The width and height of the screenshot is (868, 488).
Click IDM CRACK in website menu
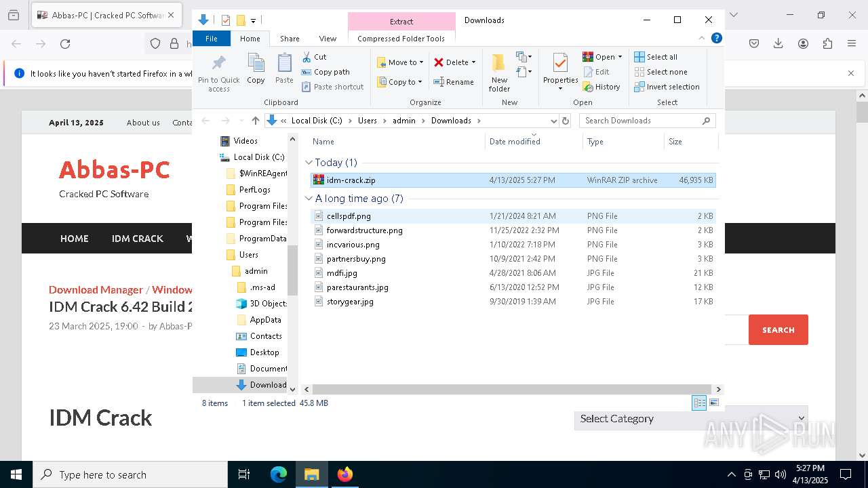[x=138, y=239]
